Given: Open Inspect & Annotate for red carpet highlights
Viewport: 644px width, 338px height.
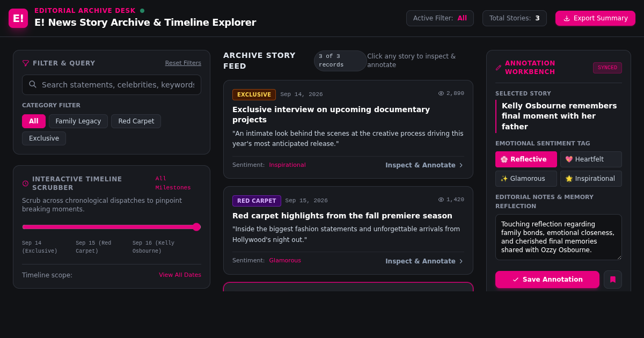Looking at the screenshot, I should [425, 261].
